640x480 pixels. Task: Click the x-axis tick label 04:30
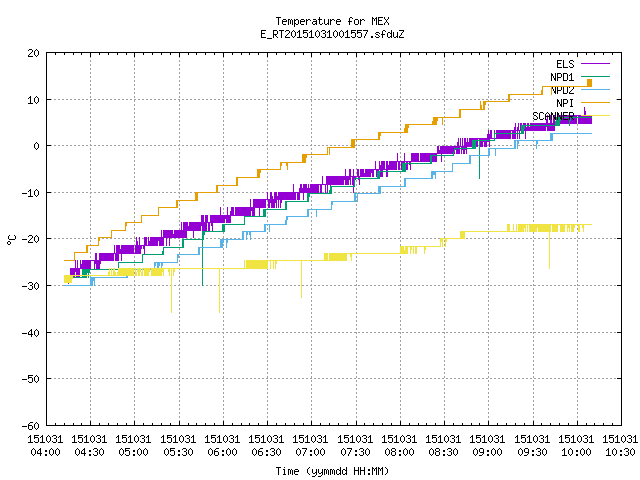tap(89, 452)
